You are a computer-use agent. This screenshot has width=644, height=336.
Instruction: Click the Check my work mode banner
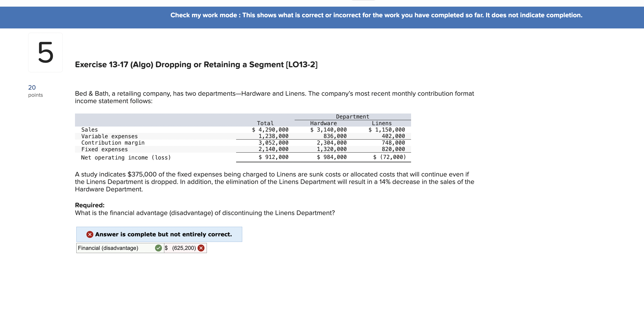[x=376, y=15]
